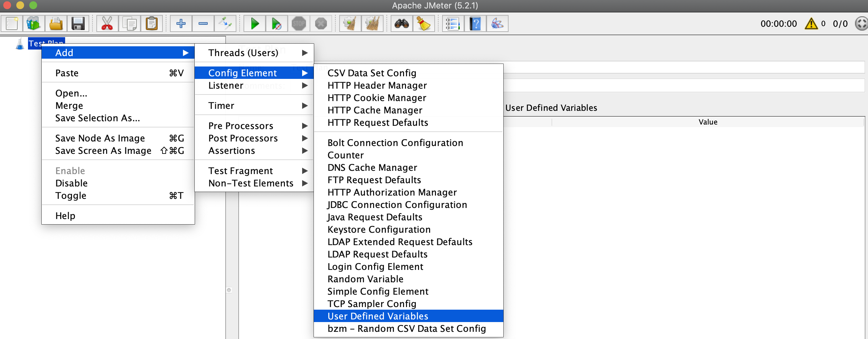This screenshot has width=868, height=339.
Task: Start the test with green play icon
Action: coord(255,23)
